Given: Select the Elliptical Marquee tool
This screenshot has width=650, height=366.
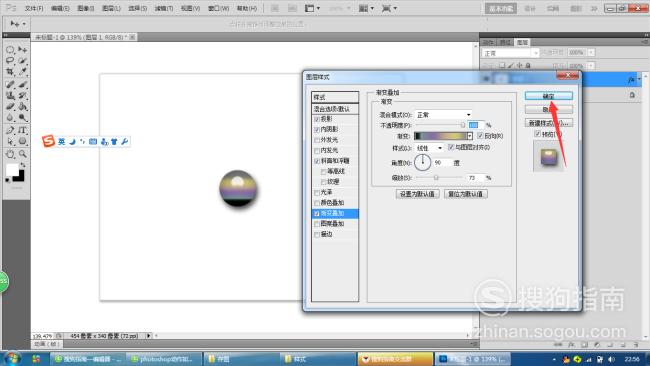Looking at the screenshot, I should 10,50.
